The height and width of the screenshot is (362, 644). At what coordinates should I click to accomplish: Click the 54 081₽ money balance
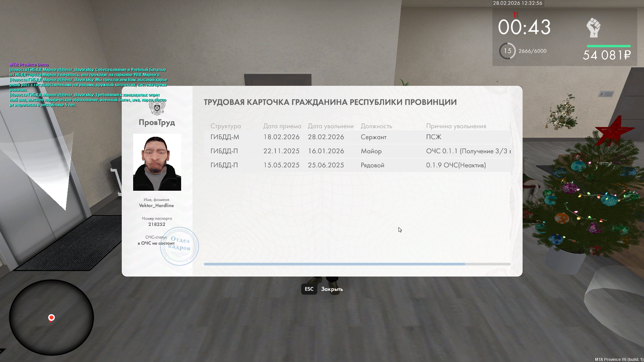coord(606,55)
